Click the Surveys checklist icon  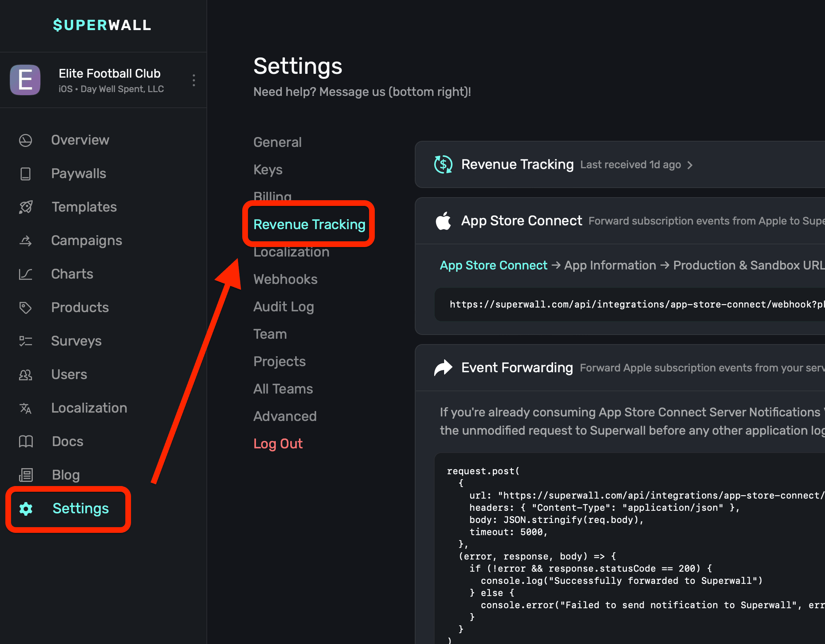pyautogui.click(x=26, y=341)
